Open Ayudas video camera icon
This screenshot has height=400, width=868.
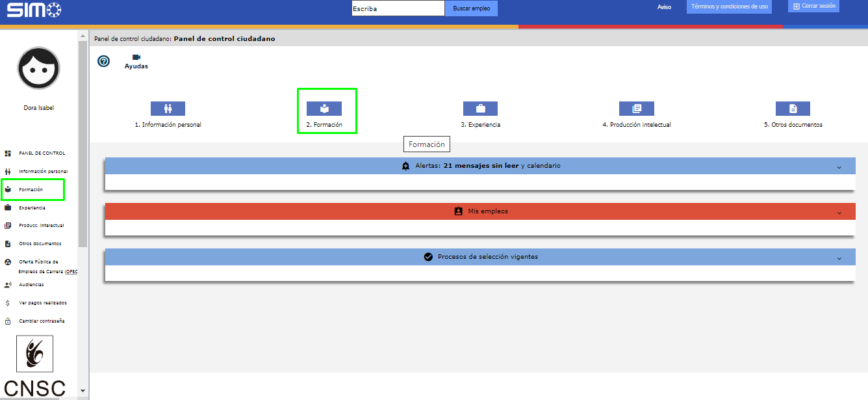tap(136, 58)
